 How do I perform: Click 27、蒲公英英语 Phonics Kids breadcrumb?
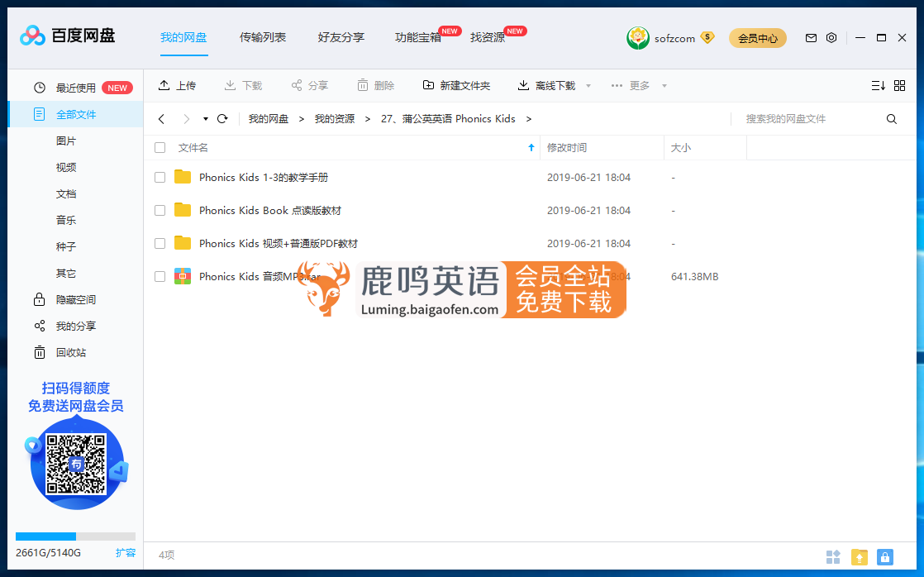click(x=448, y=119)
